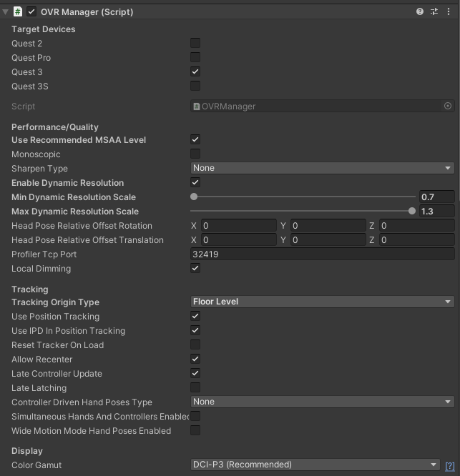Open the Color Gamut dropdown

coord(315,465)
